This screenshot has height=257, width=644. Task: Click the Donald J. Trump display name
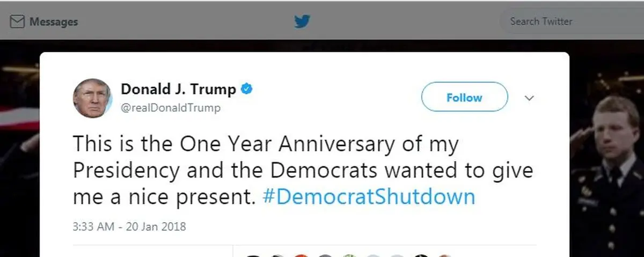click(x=178, y=89)
